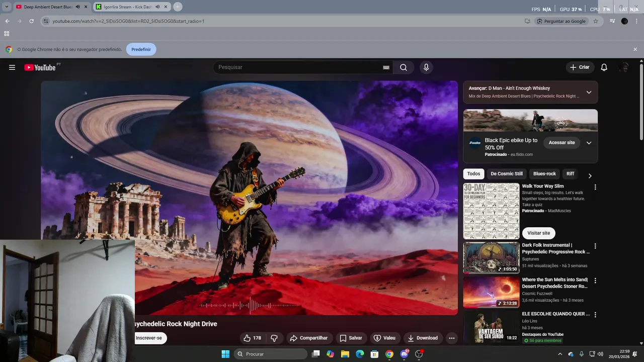
Task: Dismiss the default browser notification bar
Action: pyautogui.click(x=635, y=49)
